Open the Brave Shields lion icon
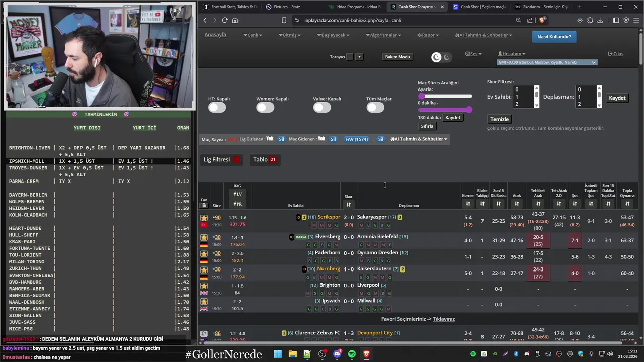Viewport: 644px width, 362px height. (542, 20)
